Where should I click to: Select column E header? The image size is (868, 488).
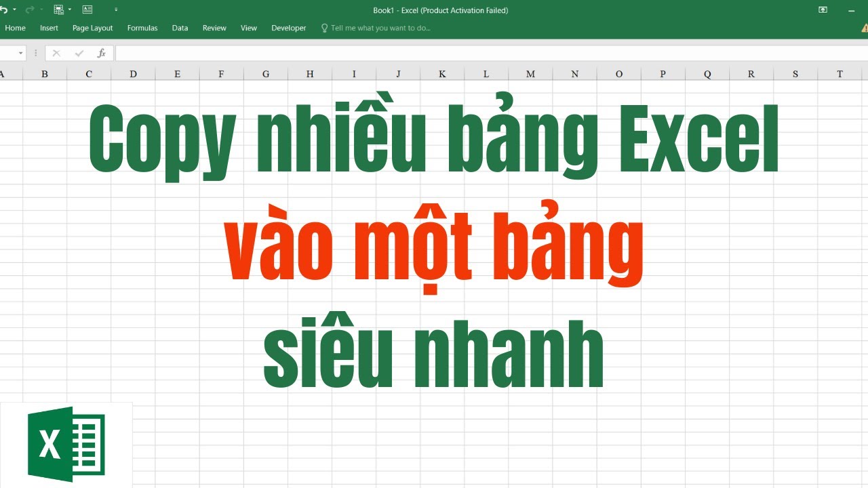(x=177, y=74)
